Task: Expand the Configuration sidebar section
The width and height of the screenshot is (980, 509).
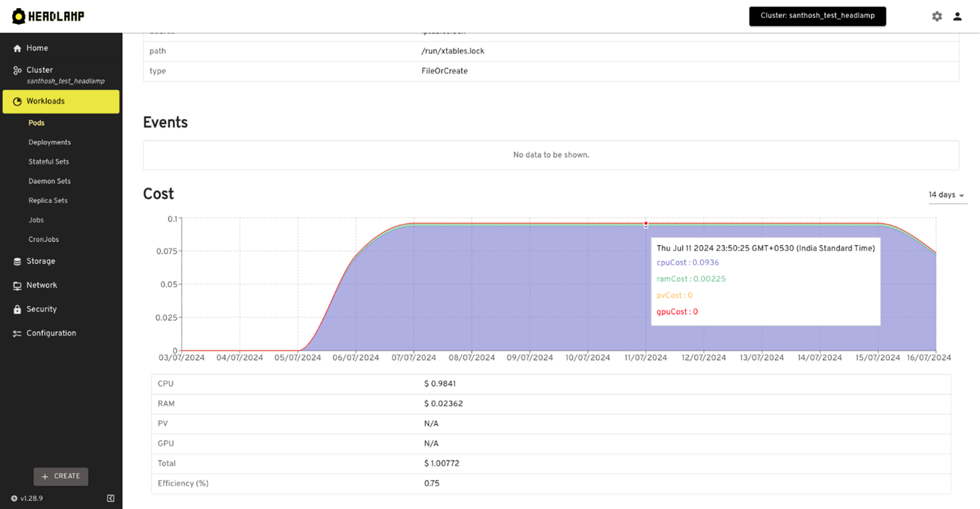Action: [x=51, y=333]
